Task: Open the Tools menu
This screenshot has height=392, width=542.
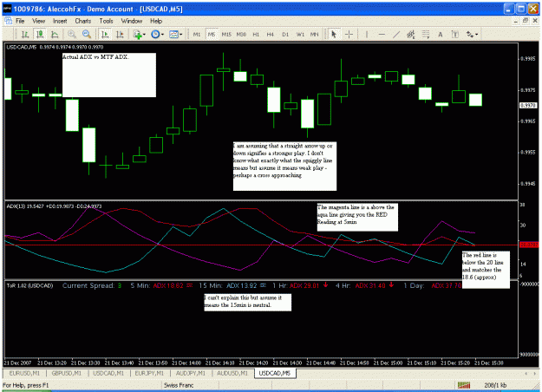Action: 106,21
